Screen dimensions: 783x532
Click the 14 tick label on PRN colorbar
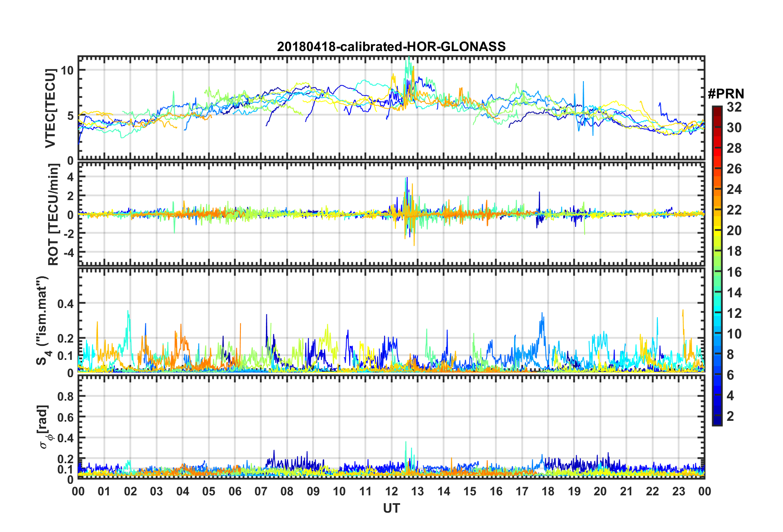[x=734, y=293]
